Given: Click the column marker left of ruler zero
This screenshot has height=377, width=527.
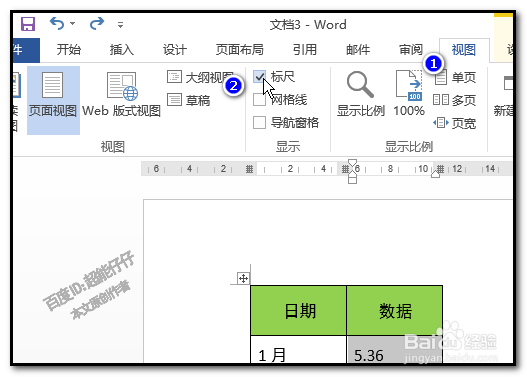Looking at the screenshot, I should tap(249, 169).
